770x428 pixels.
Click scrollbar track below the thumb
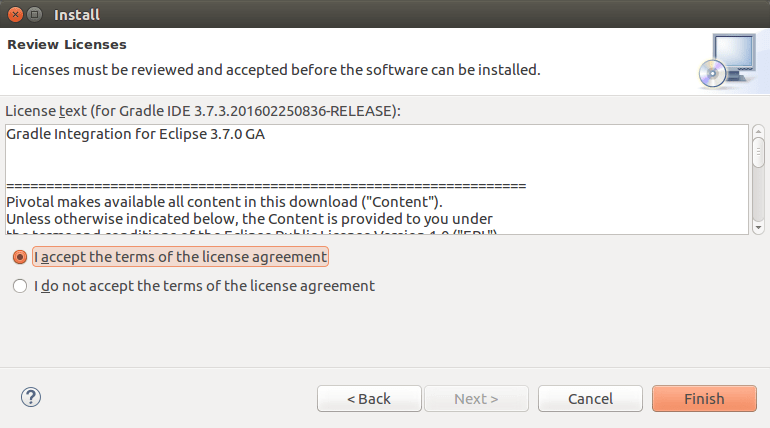[758, 195]
